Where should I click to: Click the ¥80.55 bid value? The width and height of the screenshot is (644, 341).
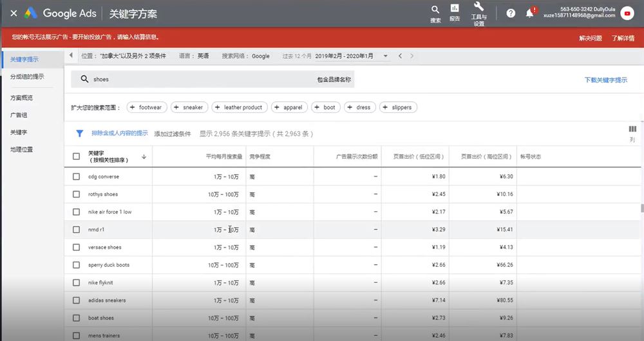point(505,300)
